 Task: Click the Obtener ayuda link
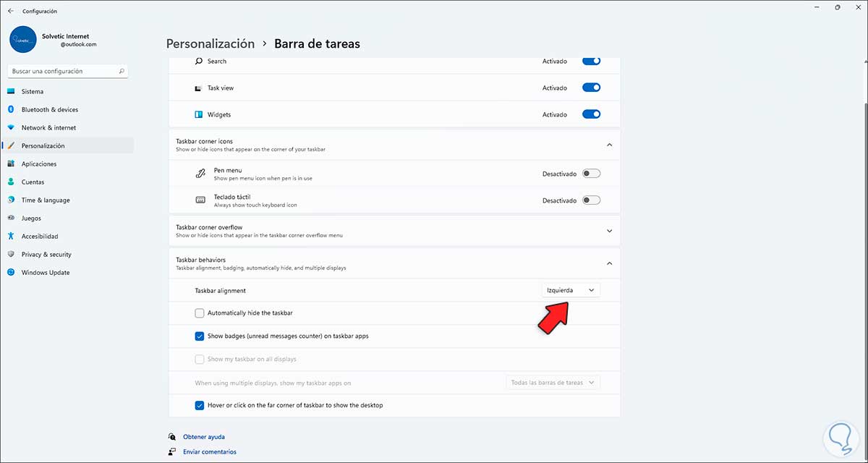[x=203, y=437]
